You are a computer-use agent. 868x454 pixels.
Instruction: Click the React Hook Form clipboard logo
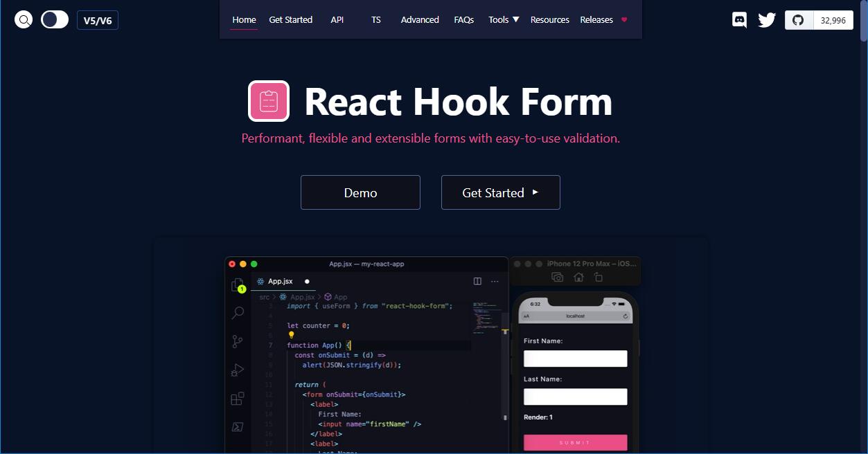(x=269, y=100)
